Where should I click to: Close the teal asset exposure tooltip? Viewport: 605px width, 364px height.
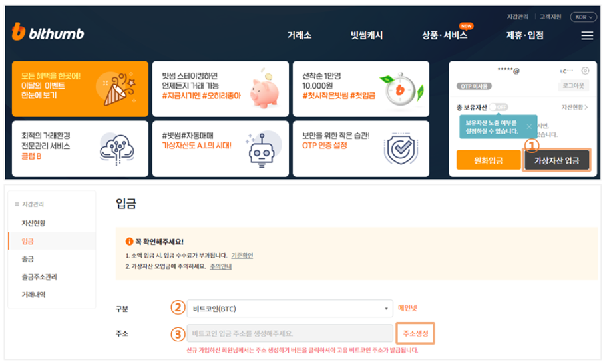(529, 126)
